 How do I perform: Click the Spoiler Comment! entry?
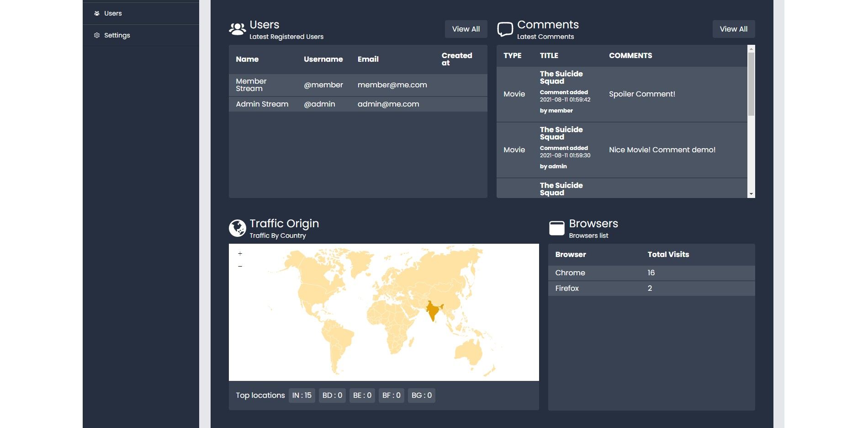[x=641, y=94]
